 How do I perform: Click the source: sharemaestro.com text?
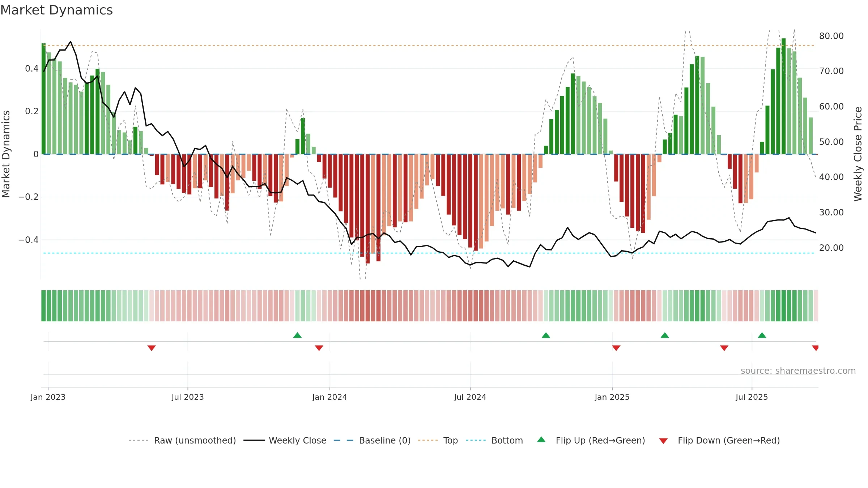tap(798, 371)
